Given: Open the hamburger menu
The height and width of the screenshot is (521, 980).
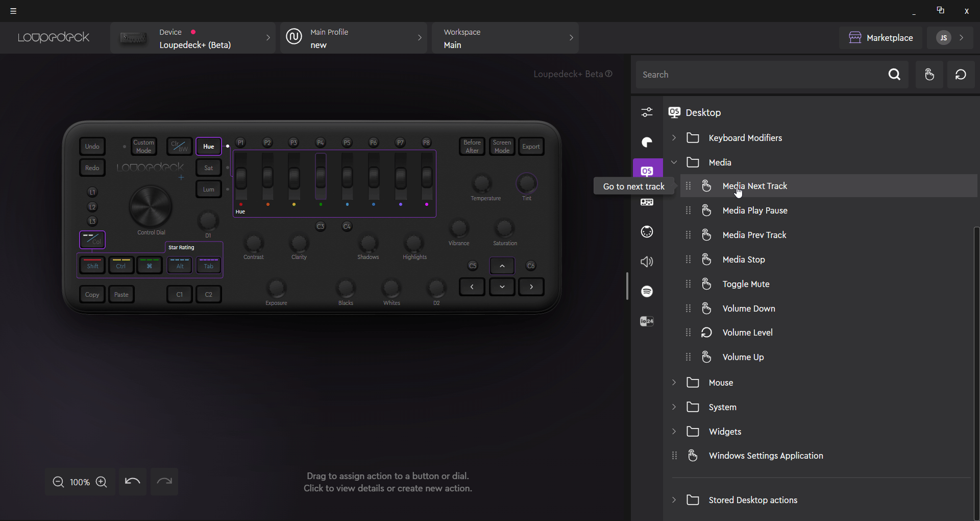Looking at the screenshot, I should (x=13, y=11).
